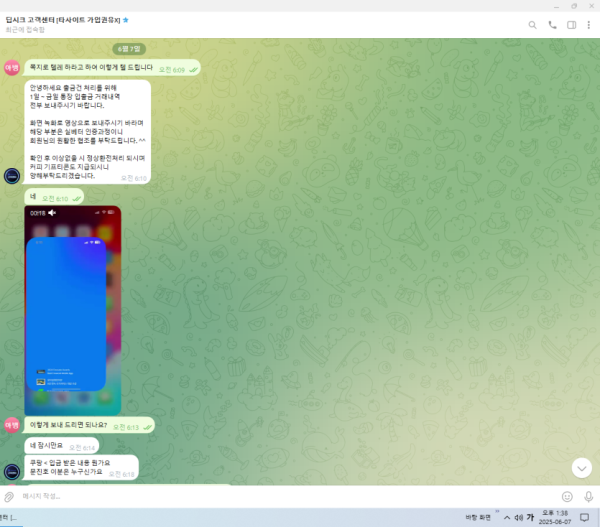Click the taskbar volume speaker icon

pyautogui.click(x=518, y=518)
